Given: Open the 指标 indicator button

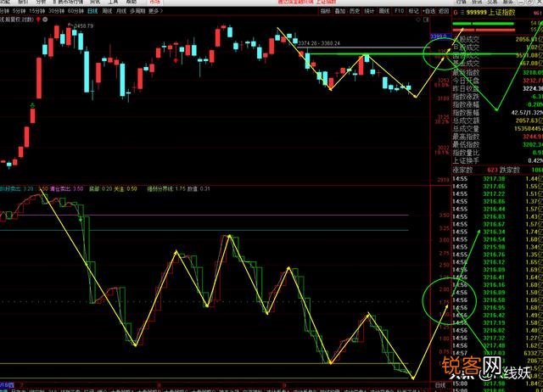Looking at the screenshot, I should point(326,11).
